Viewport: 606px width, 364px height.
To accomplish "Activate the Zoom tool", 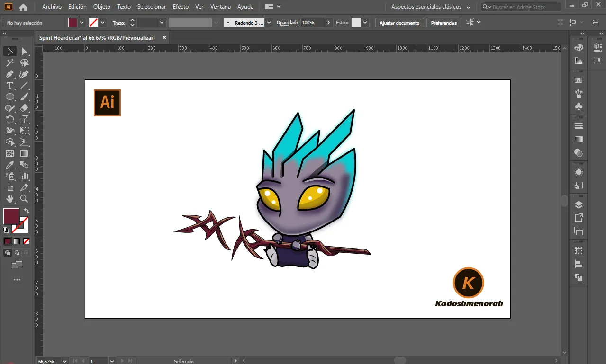I will point(24,199).
